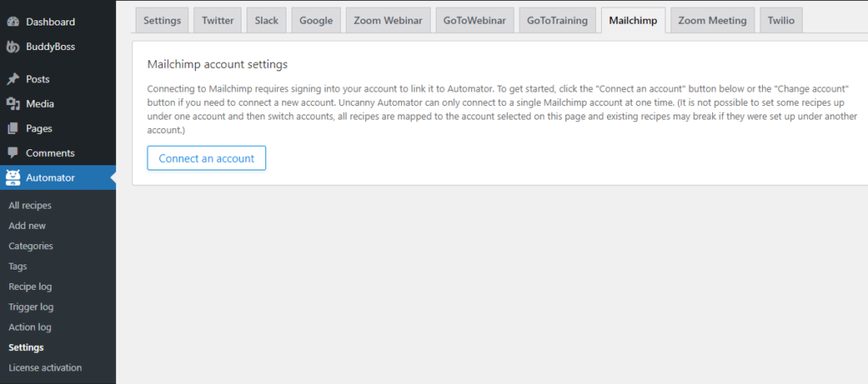
Task: Click the Comments speech bubble icon
Action: [x=13, y=153]
